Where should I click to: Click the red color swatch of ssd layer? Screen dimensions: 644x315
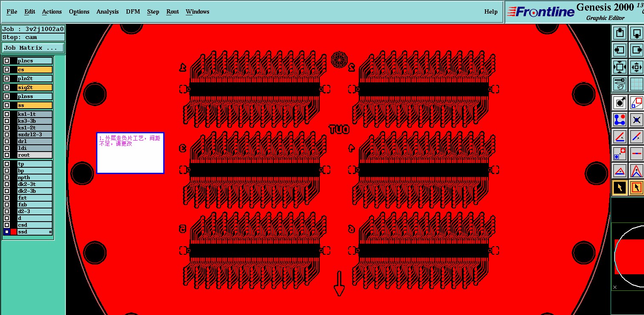pos(14,232)
